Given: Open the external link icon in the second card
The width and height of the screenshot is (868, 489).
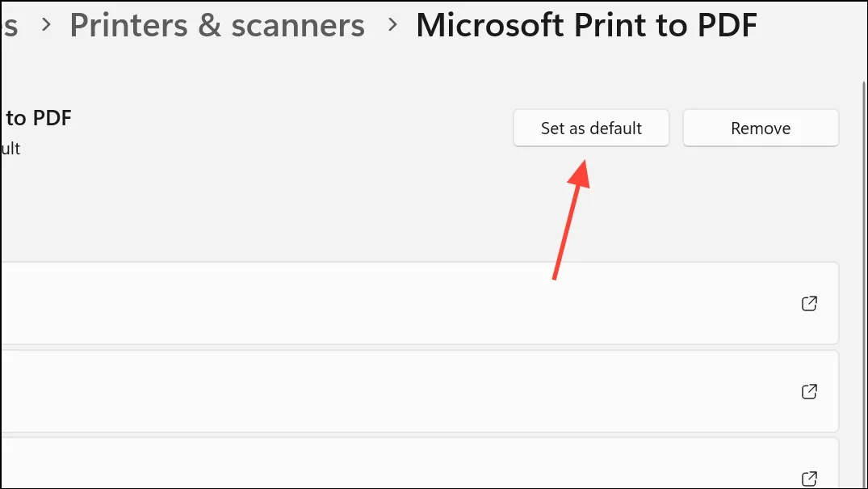Looking at the screenshot, I should pyautogui.click(x=809, y=391).
